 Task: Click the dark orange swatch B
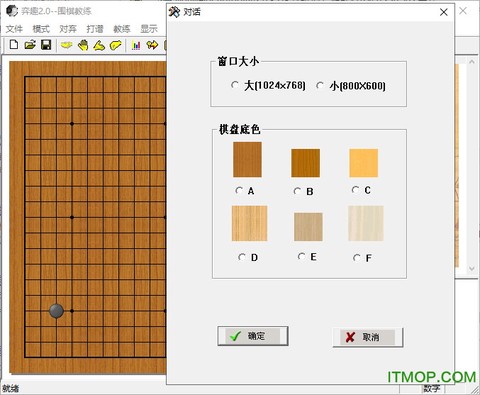click(x=306, y=163)
